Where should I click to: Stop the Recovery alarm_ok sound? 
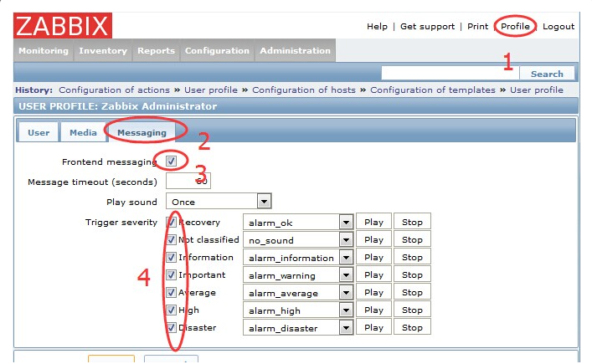(412, 222)
